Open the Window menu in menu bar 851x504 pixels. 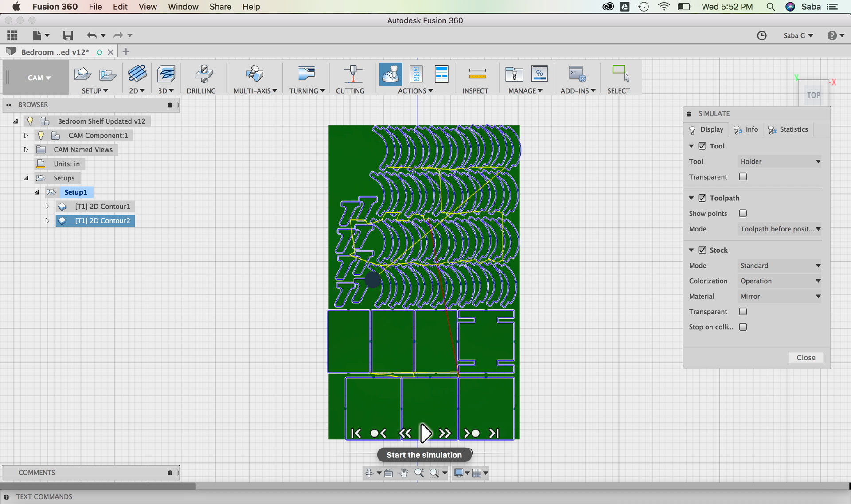(183, 7)
